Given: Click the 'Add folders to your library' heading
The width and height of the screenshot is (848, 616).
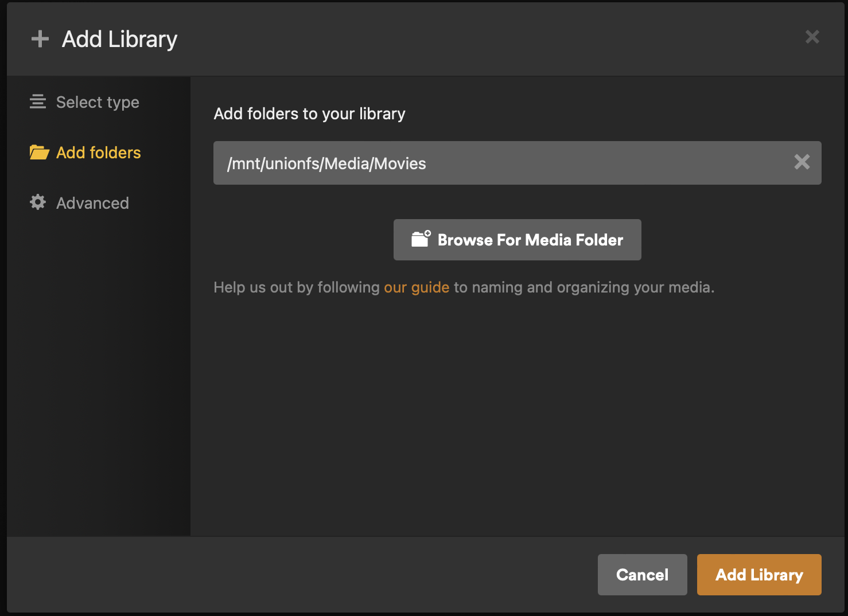Looking at the screenshot, I should tap(309, 114).
